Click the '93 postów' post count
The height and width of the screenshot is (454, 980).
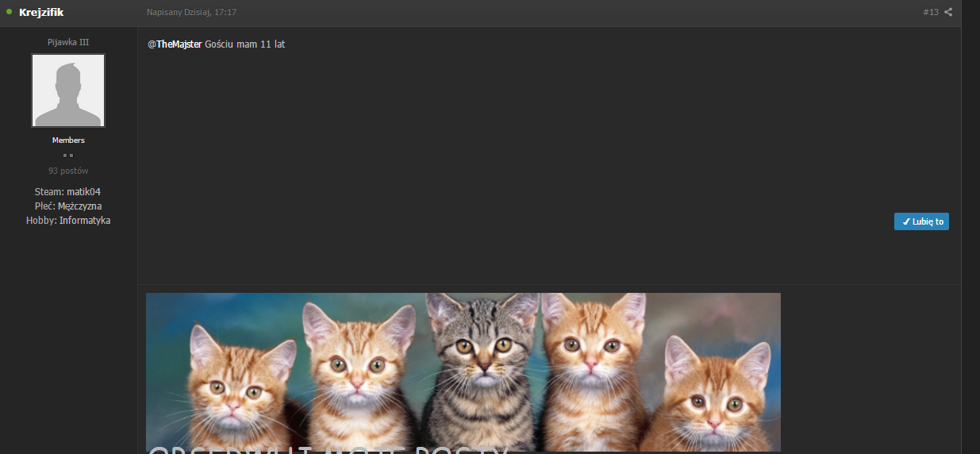coord(68,171)
